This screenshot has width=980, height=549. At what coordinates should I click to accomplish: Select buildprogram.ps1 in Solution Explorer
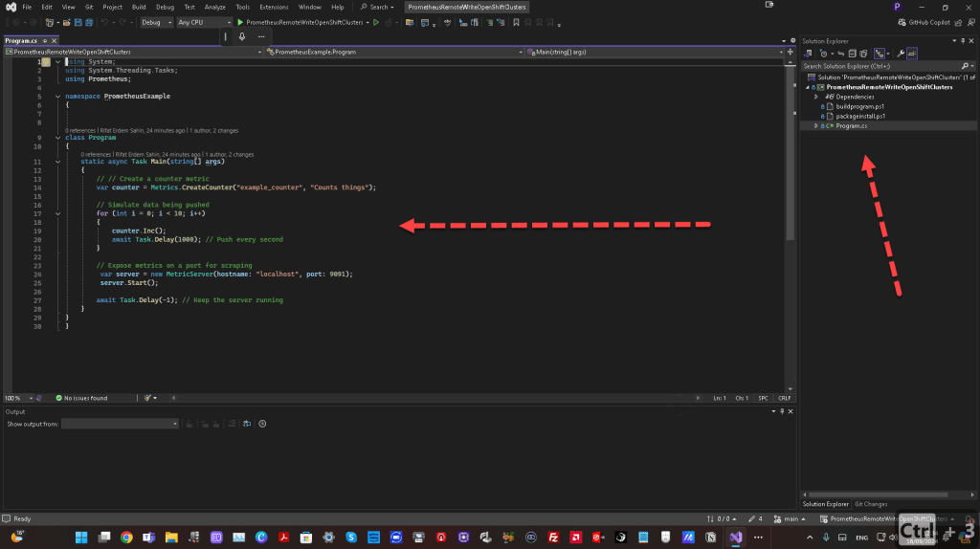tap(860, 107)
